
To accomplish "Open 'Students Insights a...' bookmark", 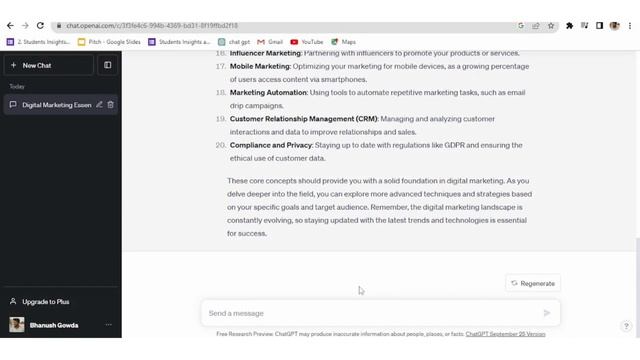I will click(x=179, y=42).
